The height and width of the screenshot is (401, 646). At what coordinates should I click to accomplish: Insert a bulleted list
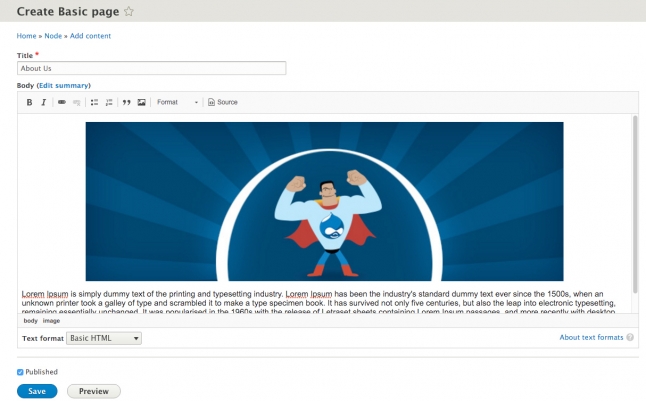[94, 102]
